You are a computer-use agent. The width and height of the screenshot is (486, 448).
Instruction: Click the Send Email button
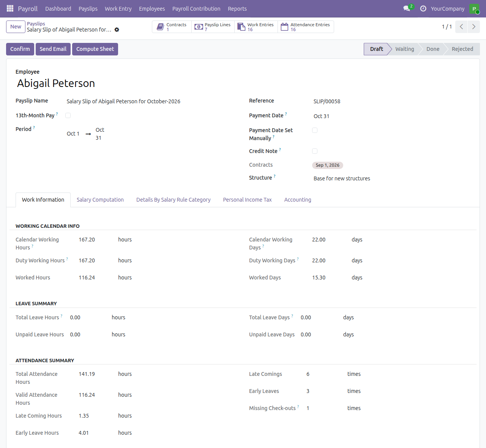[x=53, y=49]
